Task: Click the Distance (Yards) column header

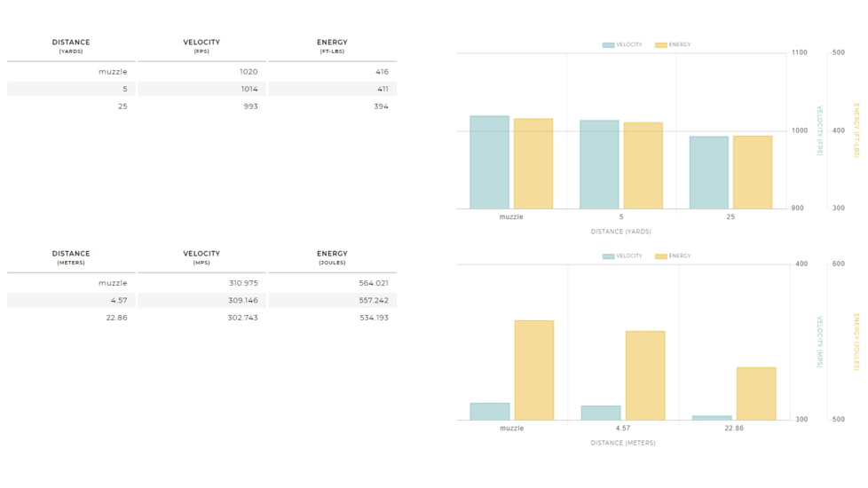Action: tap(71, 46)
